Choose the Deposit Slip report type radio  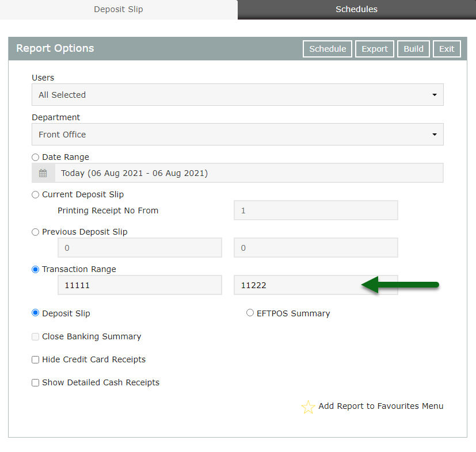point(36,313)
